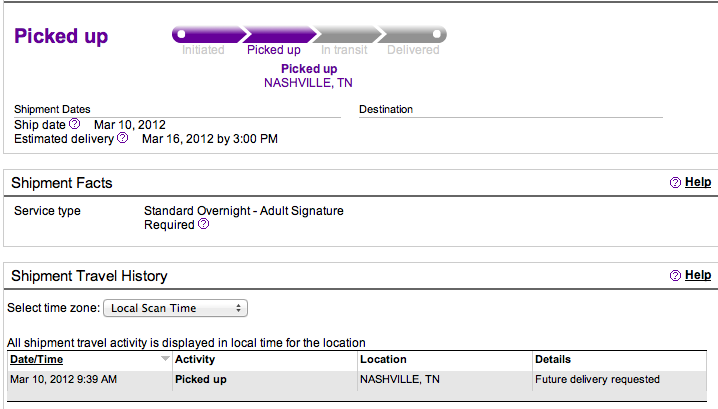The image size is (718, 409).
Task: Click the help icon after Adult Signature Required
Action: pos(204,225)
